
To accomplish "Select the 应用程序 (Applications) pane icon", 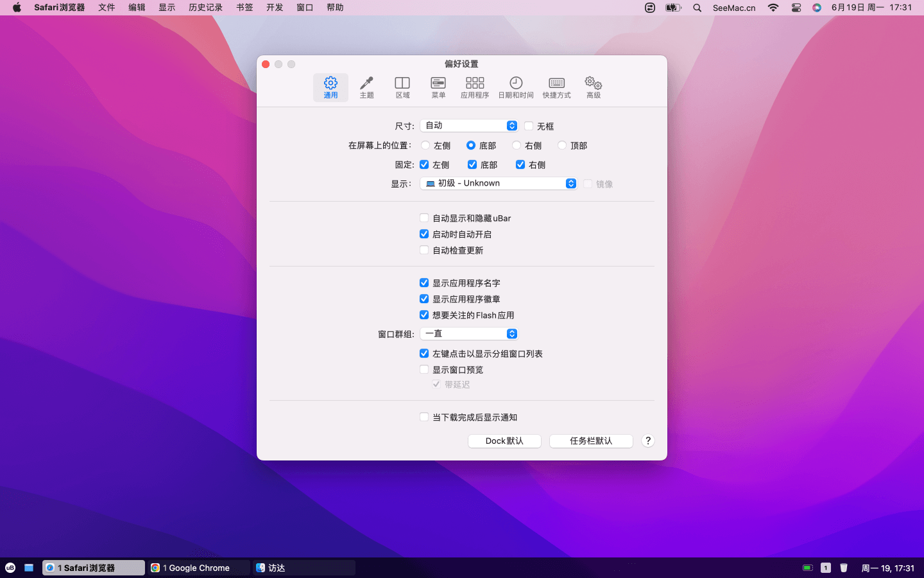I will point(475,87).
